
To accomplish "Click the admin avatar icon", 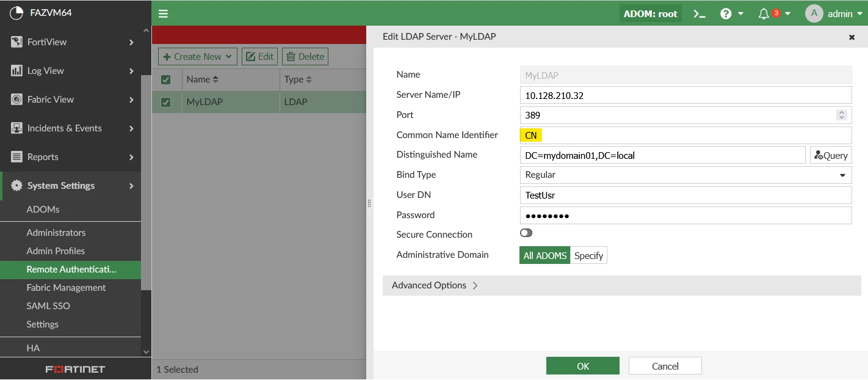I will (x=814, y=13).
